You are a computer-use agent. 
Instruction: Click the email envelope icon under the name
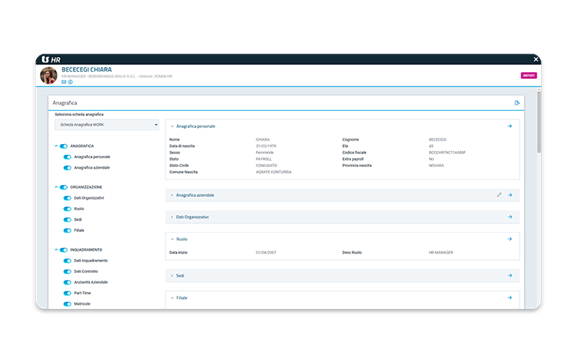64,82
